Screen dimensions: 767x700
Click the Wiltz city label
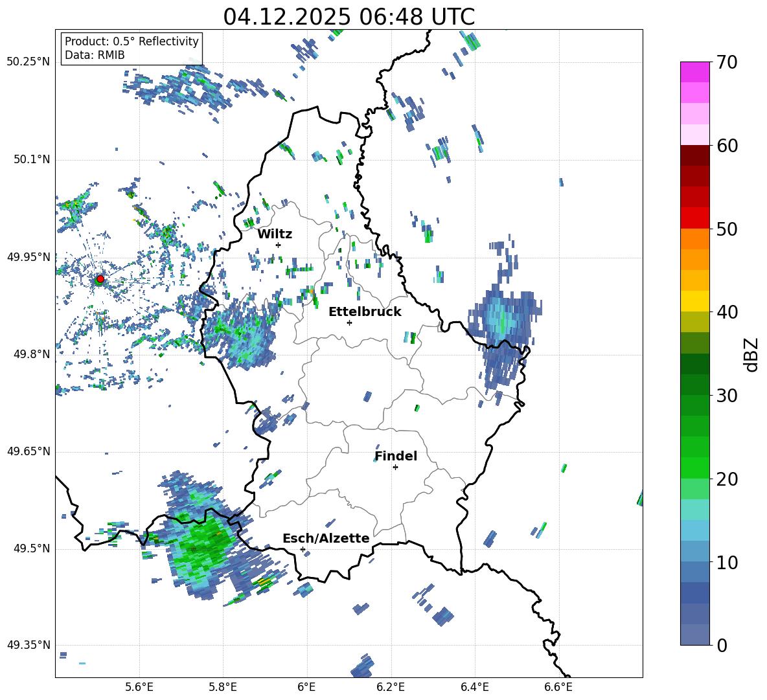275,234
